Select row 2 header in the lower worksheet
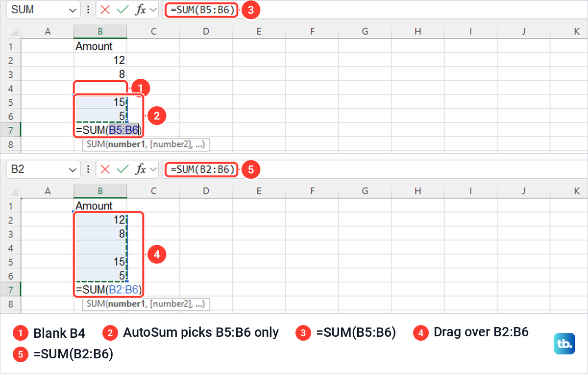The image size is (588, 374). click(11, 220)
